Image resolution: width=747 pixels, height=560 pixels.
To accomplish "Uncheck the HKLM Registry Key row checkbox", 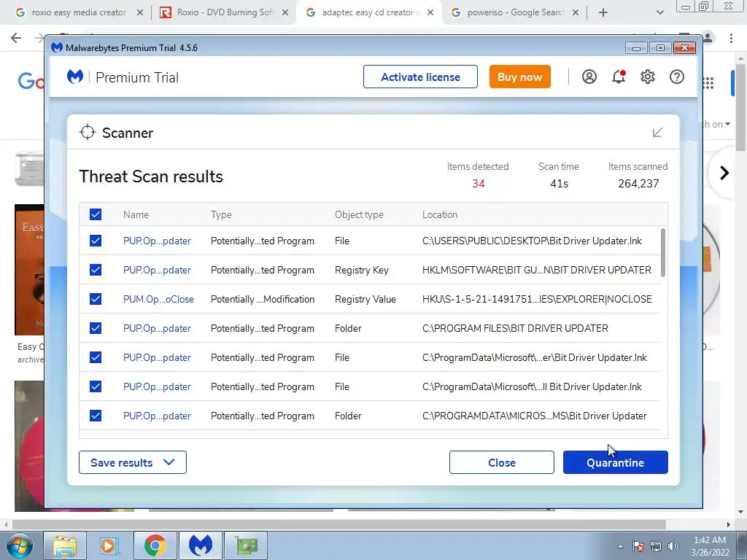I will point(96,270).
